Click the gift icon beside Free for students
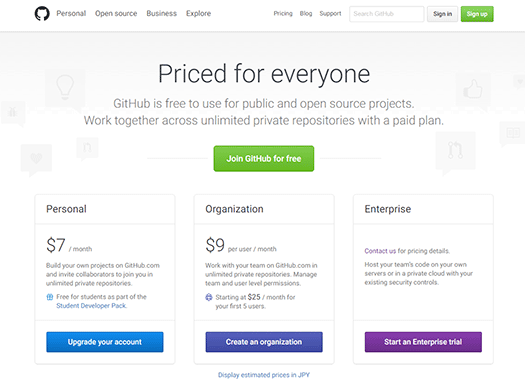The image size is (525, 387). (x=50, y=297)
